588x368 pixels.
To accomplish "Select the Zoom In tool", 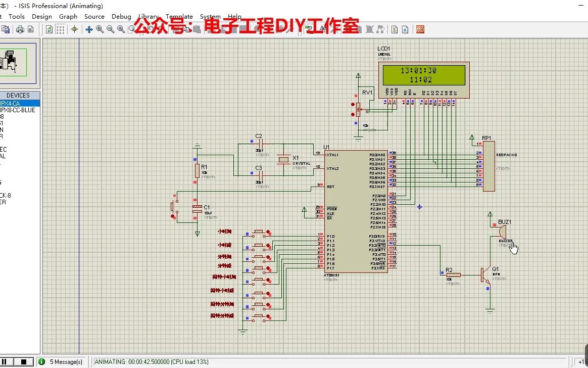I will point(99,29).
